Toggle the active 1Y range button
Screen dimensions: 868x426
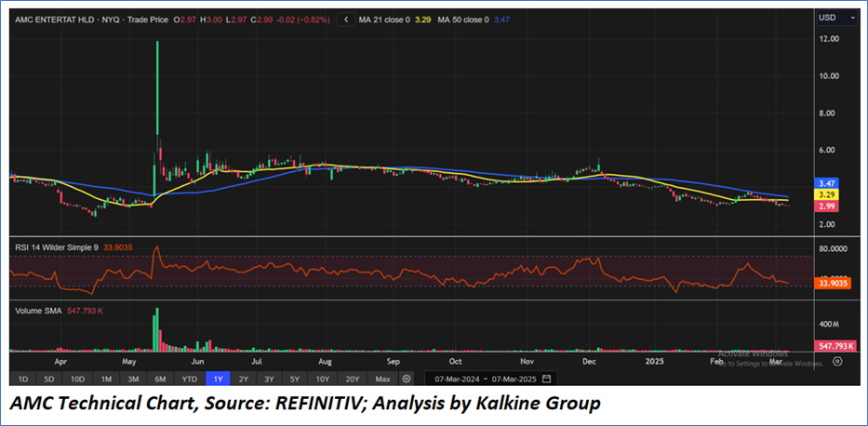217,379
